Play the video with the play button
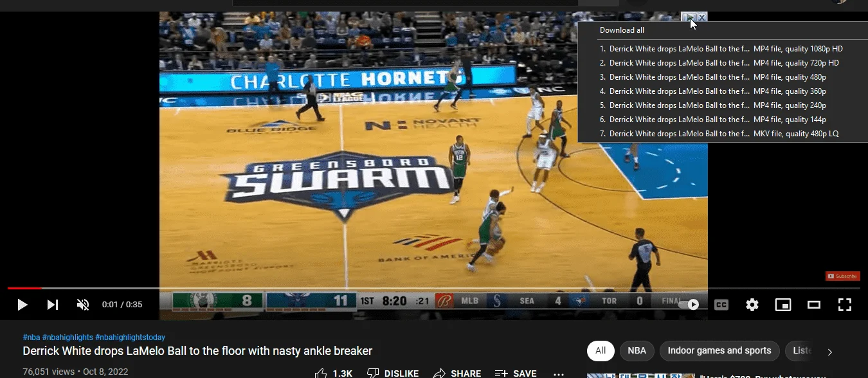Image resolution: width=868 pixels, height=378 pixels. (x=22, y=305)
